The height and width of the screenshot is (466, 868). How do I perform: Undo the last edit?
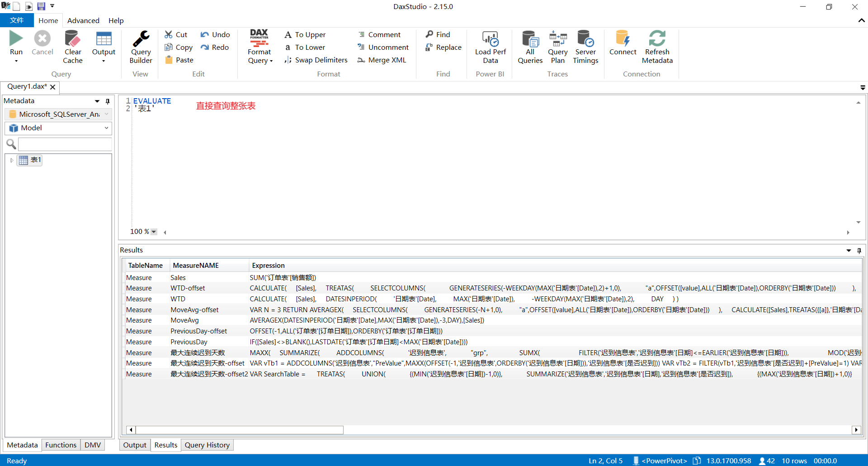215,34
